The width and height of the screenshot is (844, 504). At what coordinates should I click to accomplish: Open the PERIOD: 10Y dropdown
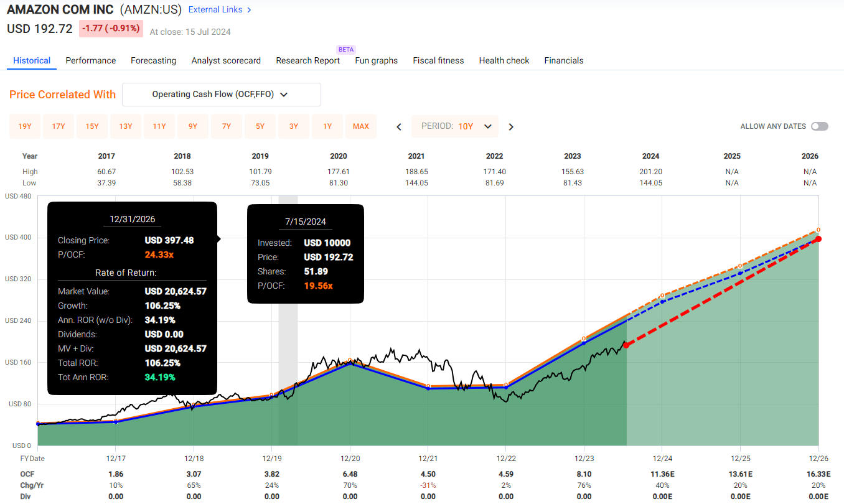pyautogui.click(x=454, y=126)
